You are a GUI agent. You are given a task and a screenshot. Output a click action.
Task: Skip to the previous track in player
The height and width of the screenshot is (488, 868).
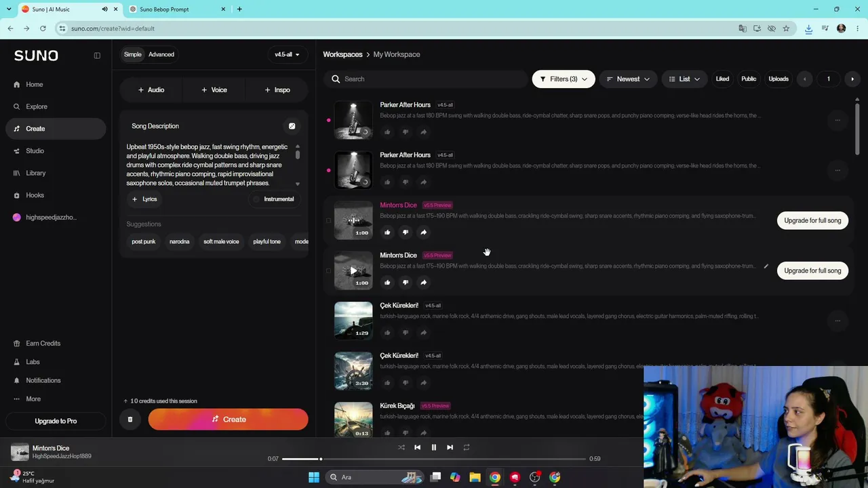pos(417,447)
